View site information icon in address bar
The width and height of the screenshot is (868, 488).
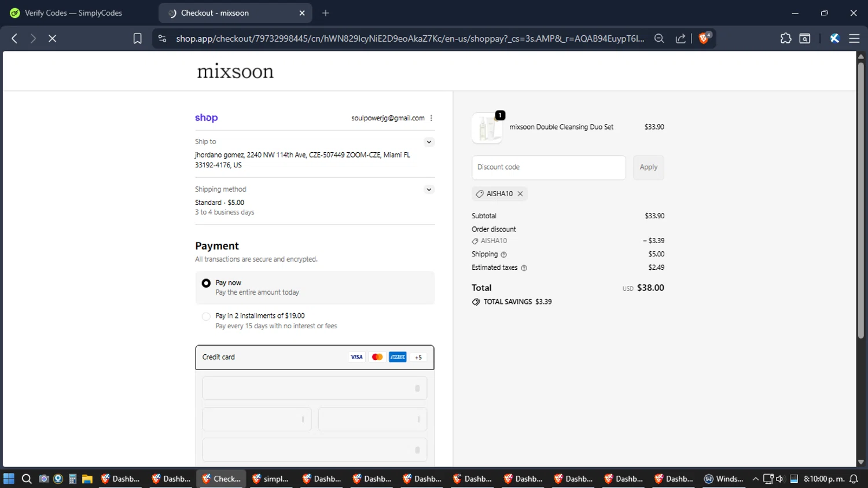click(x=163, y=38)
